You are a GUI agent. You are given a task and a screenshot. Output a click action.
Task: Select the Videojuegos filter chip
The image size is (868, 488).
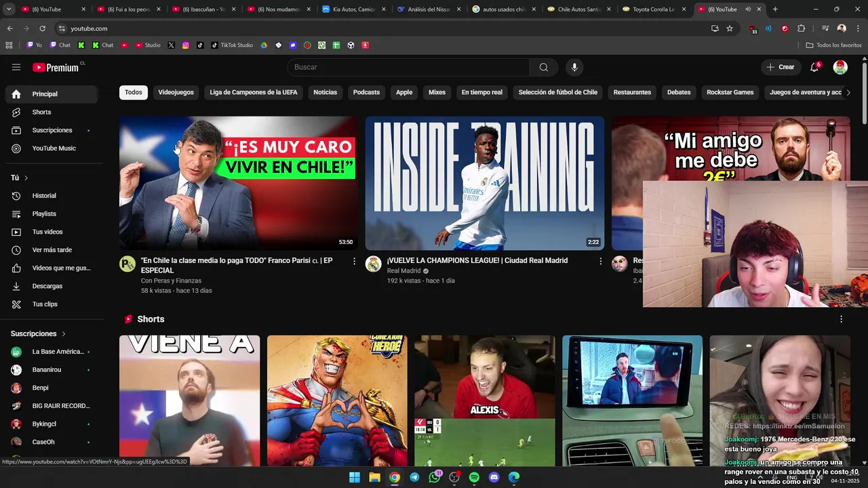coord(176,92)
